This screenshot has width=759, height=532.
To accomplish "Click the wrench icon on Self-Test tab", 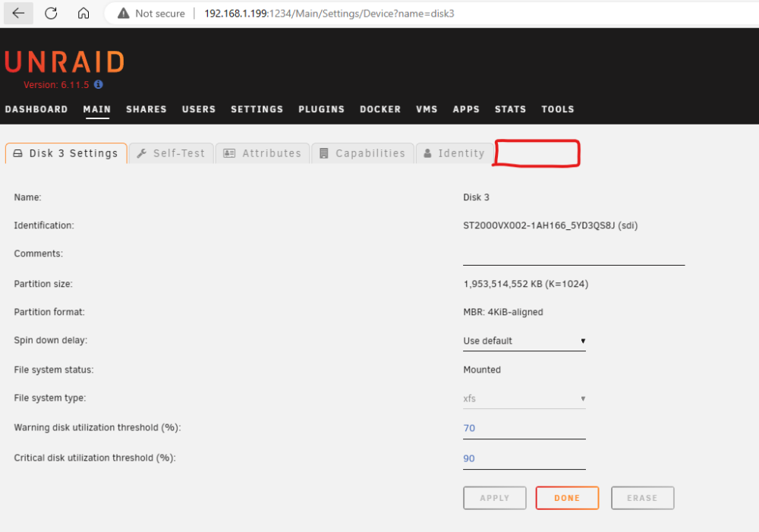I will [142, 153].
